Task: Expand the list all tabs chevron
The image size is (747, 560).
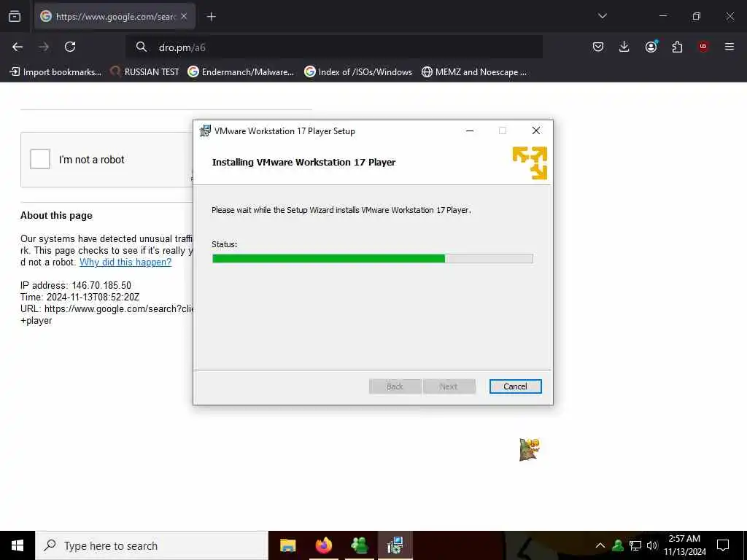Action: point(602,16)
